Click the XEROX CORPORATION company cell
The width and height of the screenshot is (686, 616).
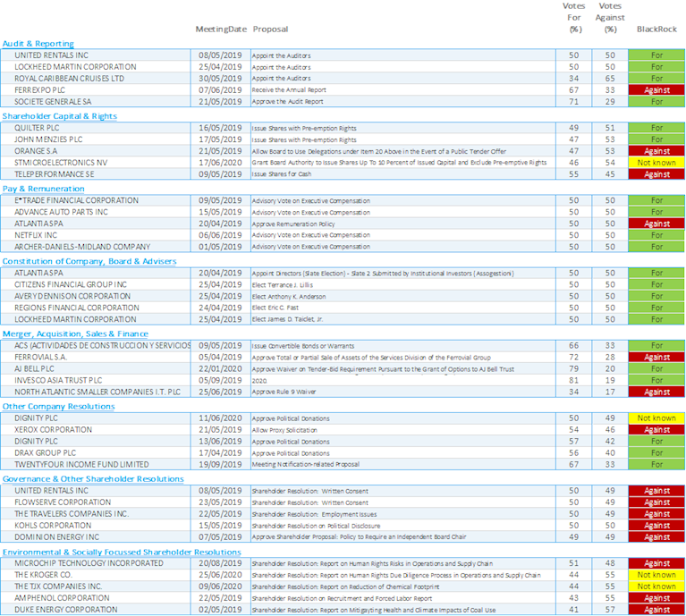96,430
